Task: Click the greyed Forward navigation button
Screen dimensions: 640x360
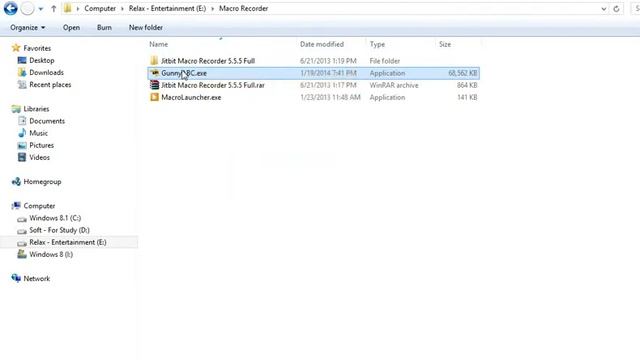Action: click(x=27, y=8)
